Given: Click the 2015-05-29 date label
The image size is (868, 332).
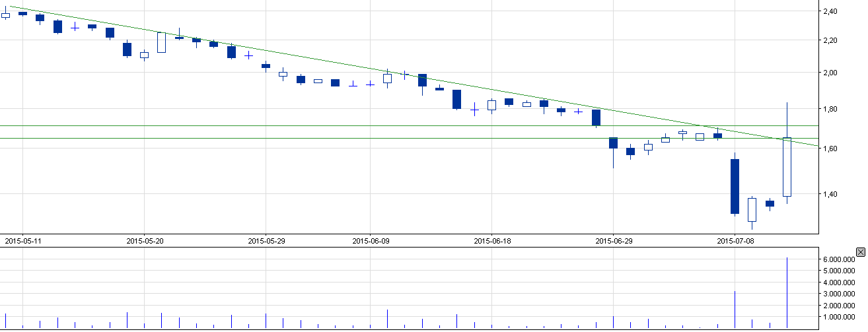Looking at the screenshot, I should tap(266, 241).
